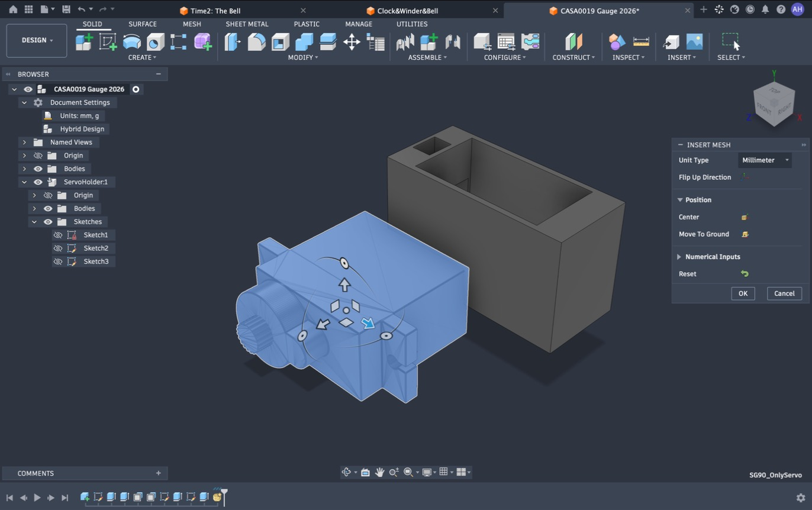Confirm Insert Mesh with OK
The height and width of the screenshot is (510, 812).
click(743, 293)
